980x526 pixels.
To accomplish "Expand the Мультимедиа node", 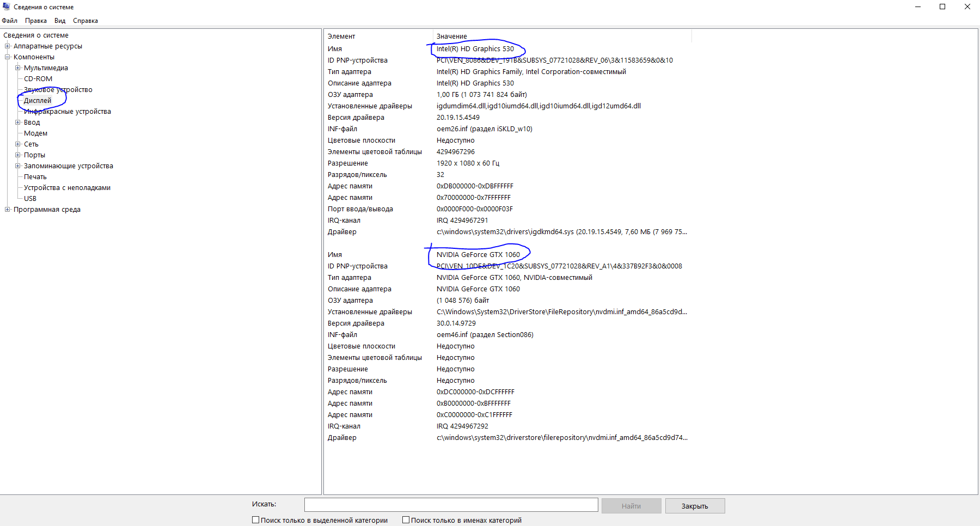I will [x=18, y=68].
